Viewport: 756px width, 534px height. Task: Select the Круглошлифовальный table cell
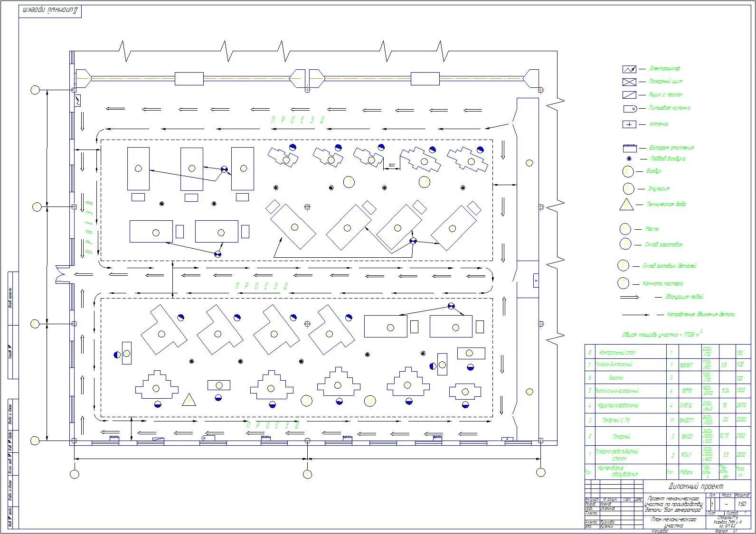pyautogui.click(x=631, y=406)
